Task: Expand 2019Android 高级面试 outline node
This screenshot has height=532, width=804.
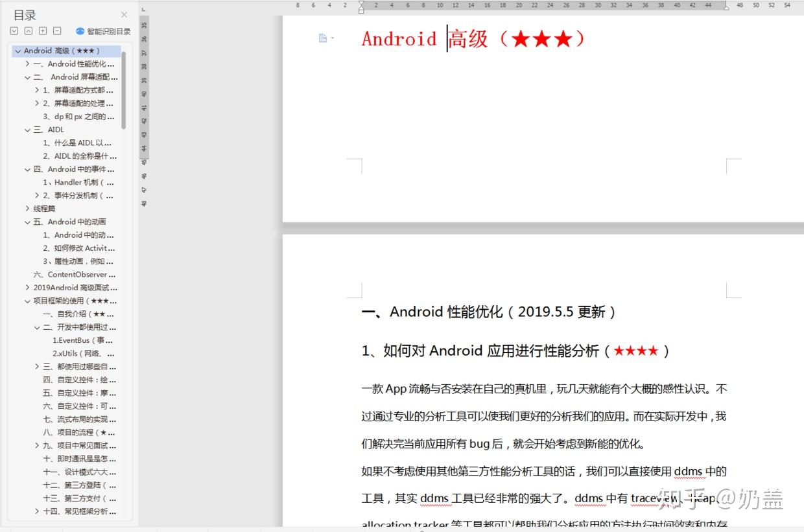Action: tap(27, 287)
